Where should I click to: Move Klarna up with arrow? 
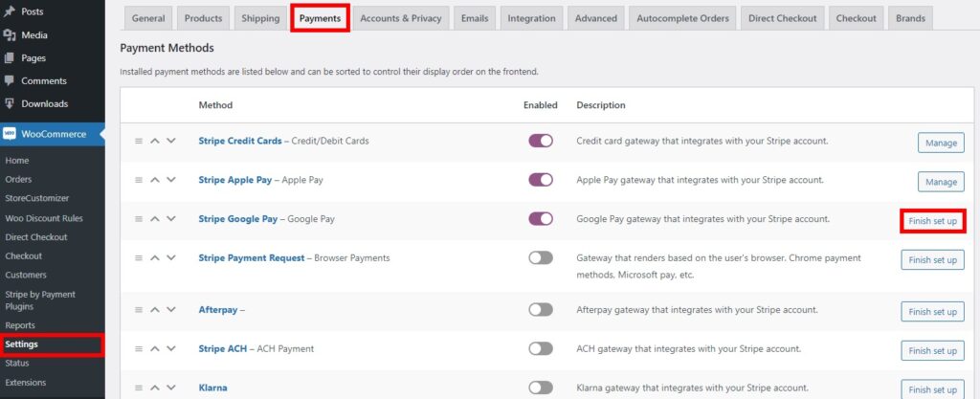click(x=155, y=388)
